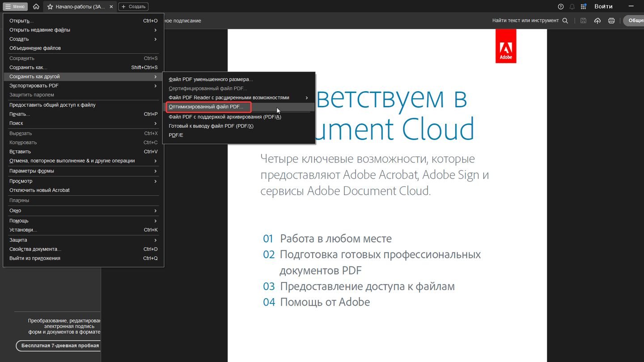Click text Подготовка готовых профессиональных

coord(380,255)
